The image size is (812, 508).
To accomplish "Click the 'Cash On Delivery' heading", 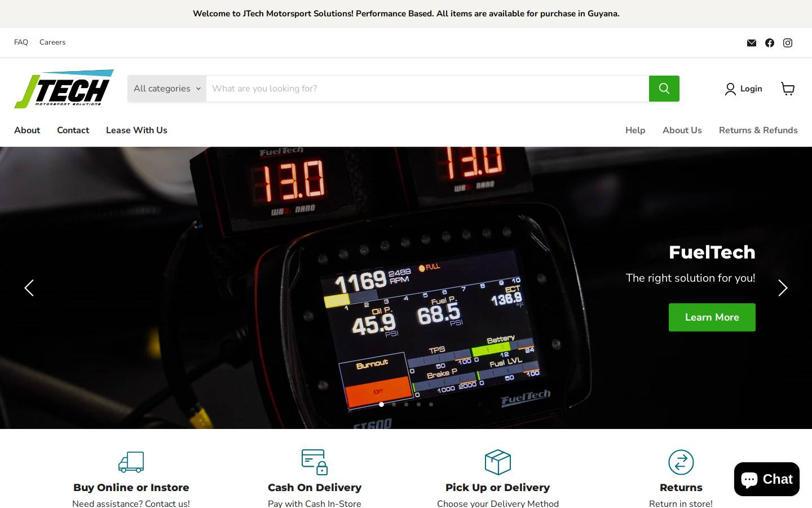I will [315, 488].
